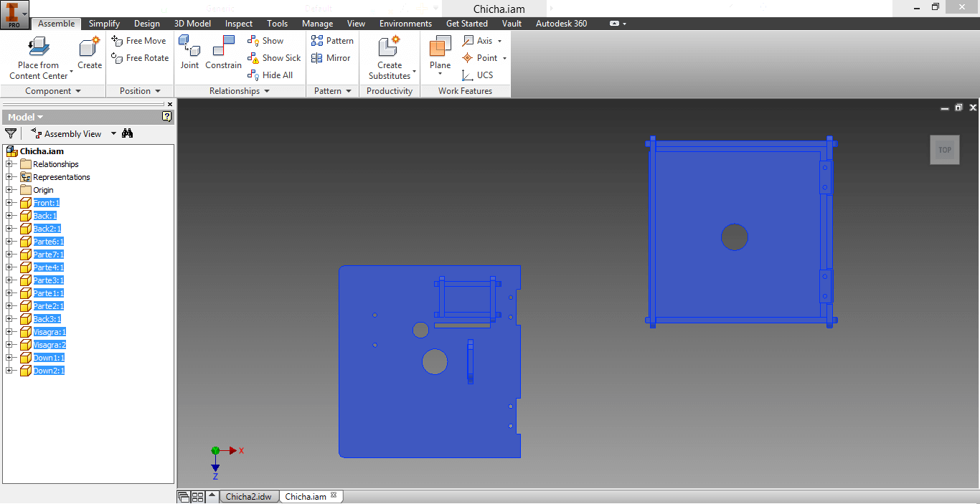Open the Model browser help icon
980x504 pixels.
click(x=167, y=117)
